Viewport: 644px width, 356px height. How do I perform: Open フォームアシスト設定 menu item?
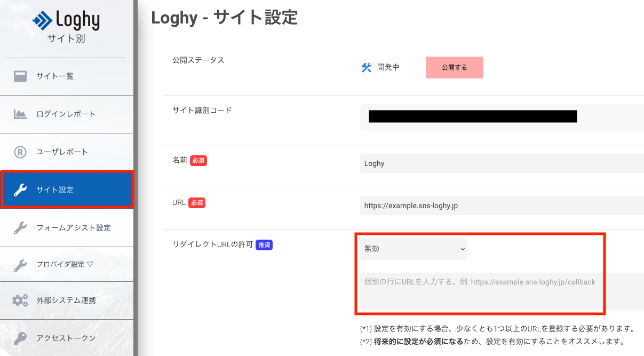pyautogui.click(x=67, y=228)
